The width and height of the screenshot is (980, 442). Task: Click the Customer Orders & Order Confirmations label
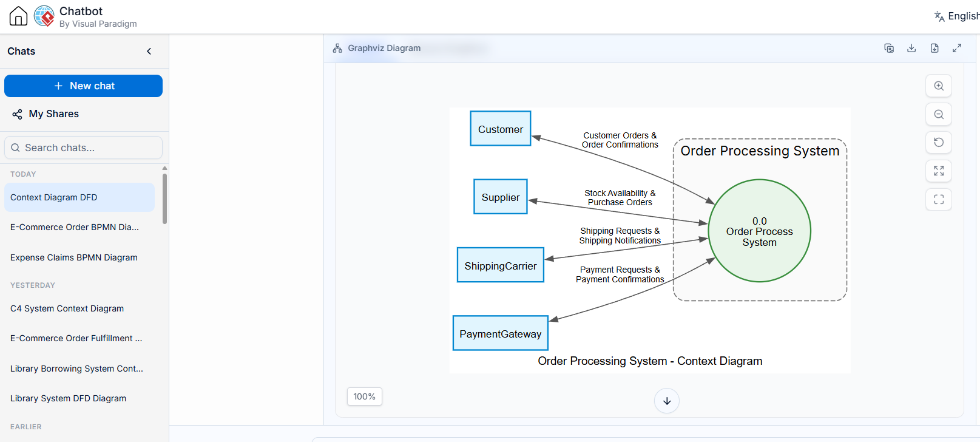(620, 140)
